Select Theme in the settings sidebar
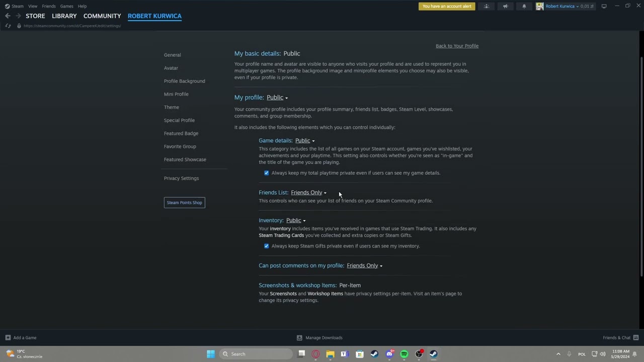 point(171,107)
